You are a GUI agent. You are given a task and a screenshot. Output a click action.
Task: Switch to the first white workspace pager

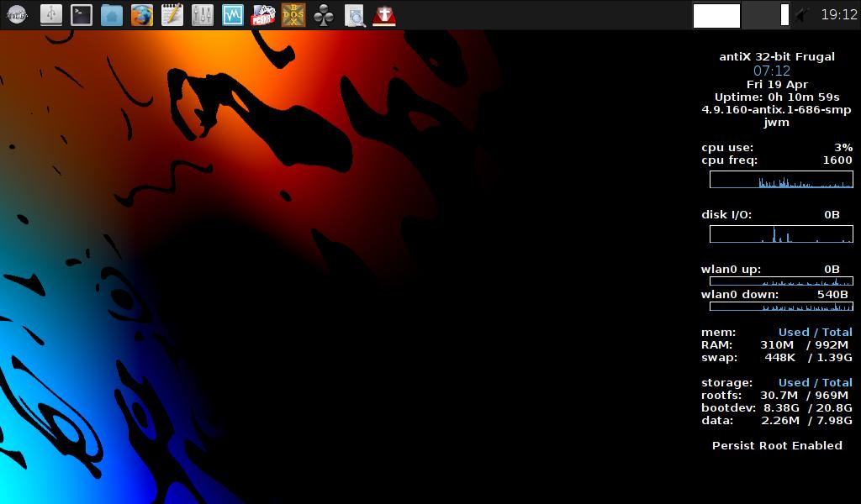click(x=716, y=15)
